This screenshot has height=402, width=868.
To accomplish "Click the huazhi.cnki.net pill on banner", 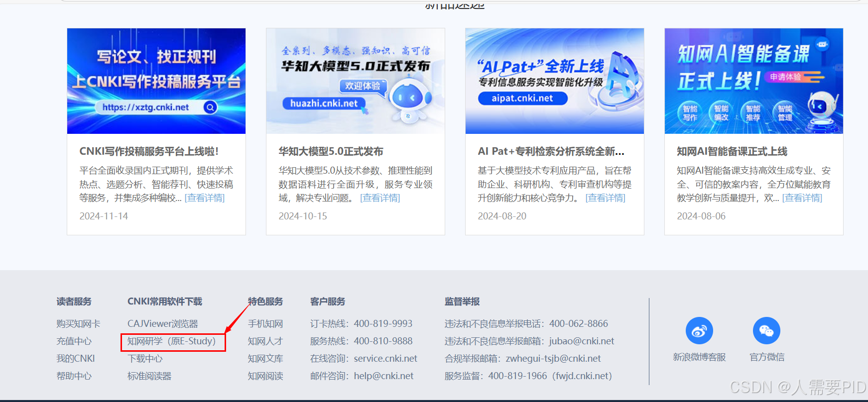I will click(324, 103).
